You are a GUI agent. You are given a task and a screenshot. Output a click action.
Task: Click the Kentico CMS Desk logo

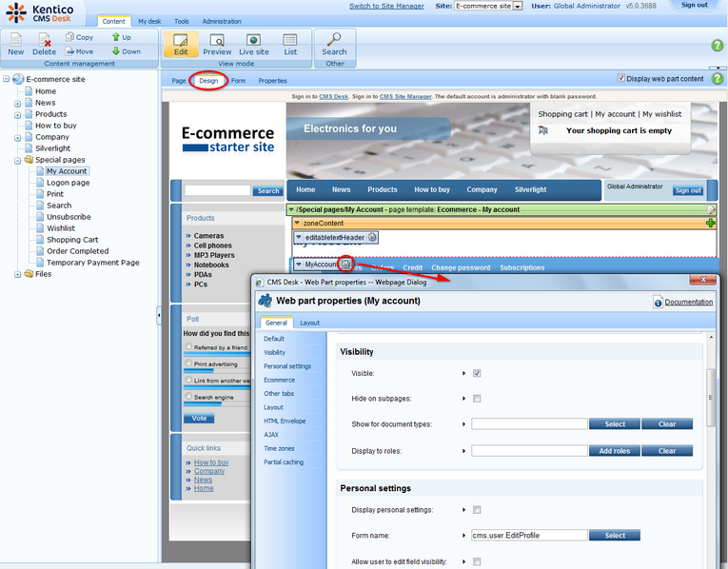40,12
